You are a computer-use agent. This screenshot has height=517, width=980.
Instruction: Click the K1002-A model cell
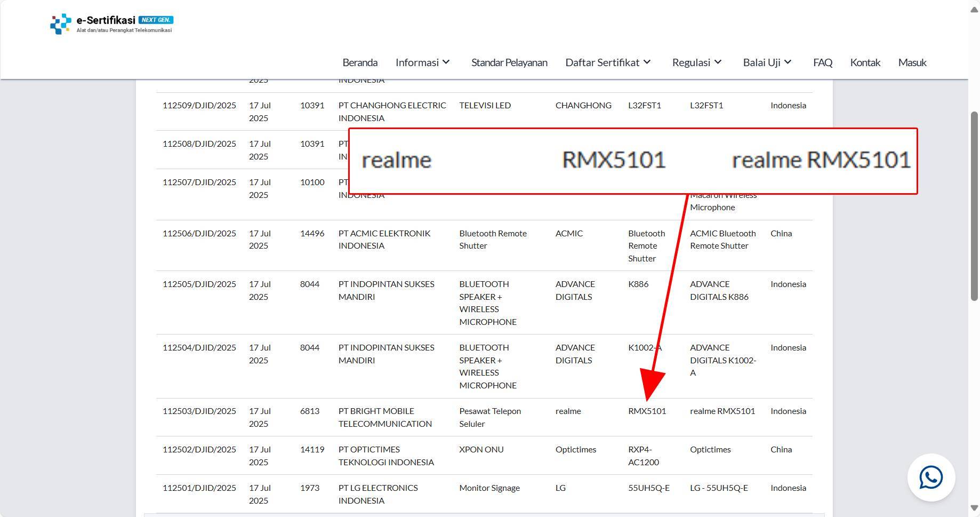click(645, 347)
